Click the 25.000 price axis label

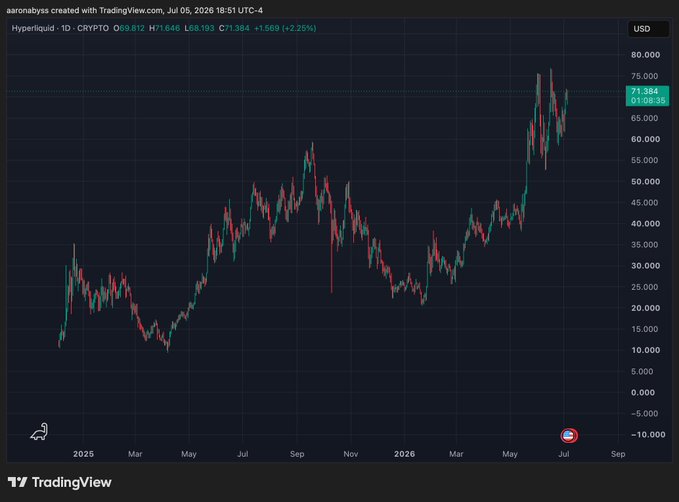pyautogui.click(x=645, y=287)
